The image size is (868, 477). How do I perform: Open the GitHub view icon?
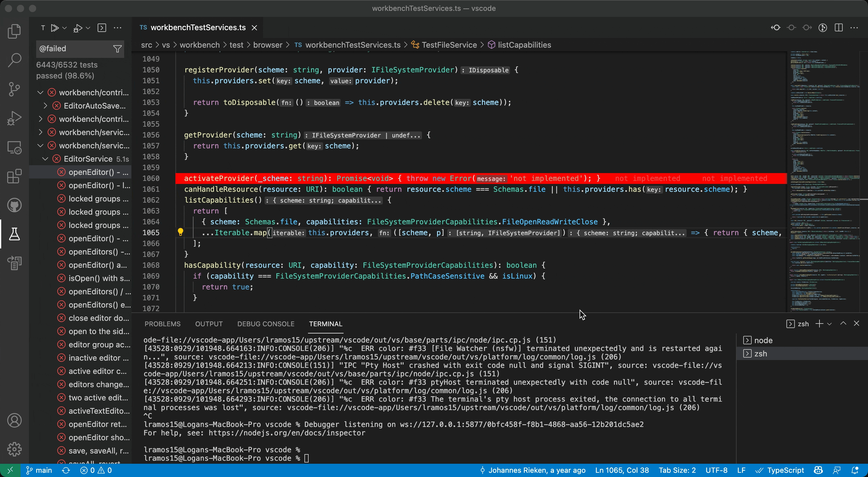coord(14,205)
